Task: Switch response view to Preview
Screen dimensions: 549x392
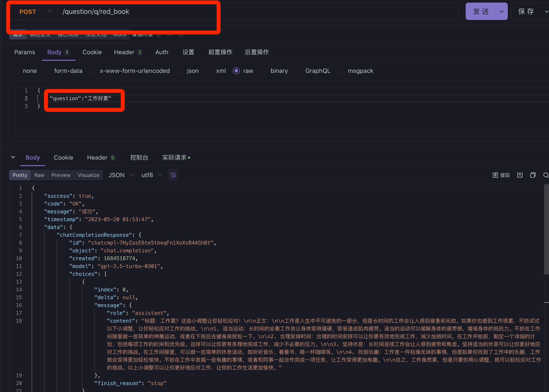Action: tap(61, 175)
